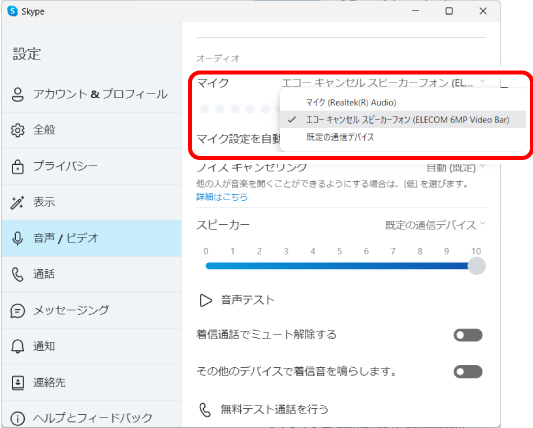Pick 既定の通信デバイス in microphone list
Image resolution: width=533 pixels, height=428 pixels.
click(x=403, y=137)
